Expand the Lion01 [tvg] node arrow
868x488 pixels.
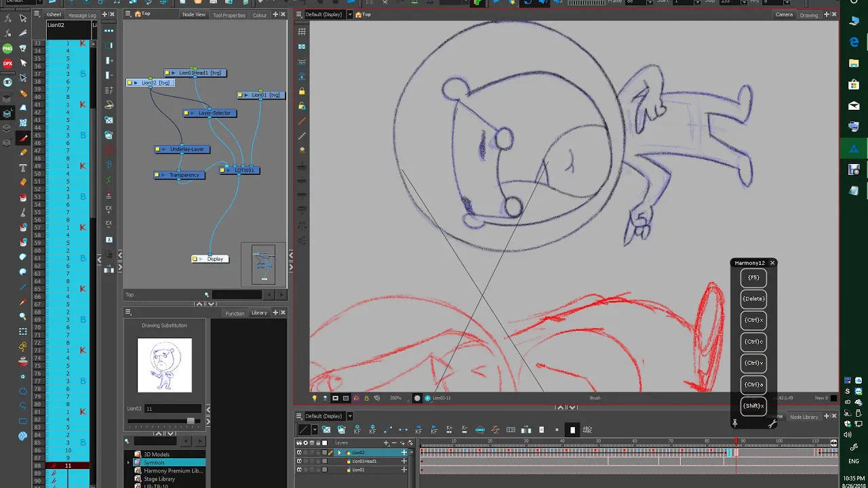point(246,95)
